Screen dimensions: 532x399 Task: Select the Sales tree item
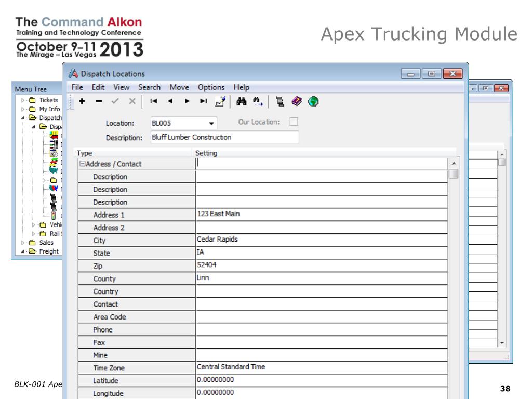[46, 243]
